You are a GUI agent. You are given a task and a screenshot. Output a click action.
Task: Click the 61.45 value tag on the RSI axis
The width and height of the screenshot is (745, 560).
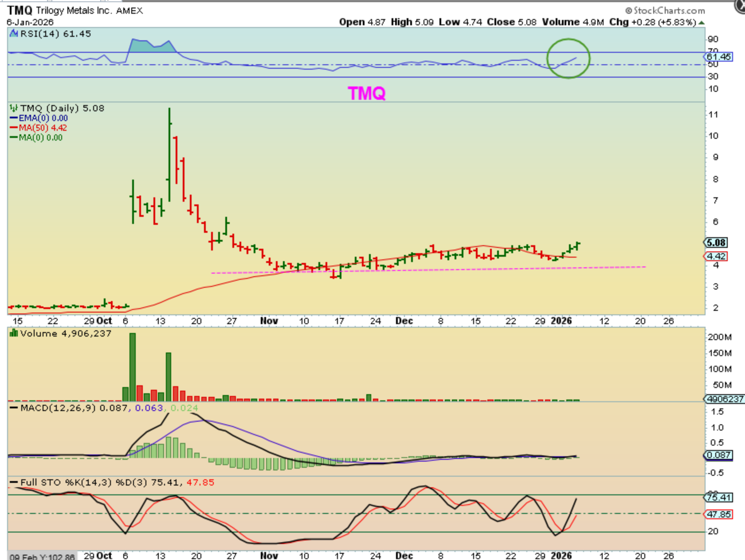click(x=718, y=57)
